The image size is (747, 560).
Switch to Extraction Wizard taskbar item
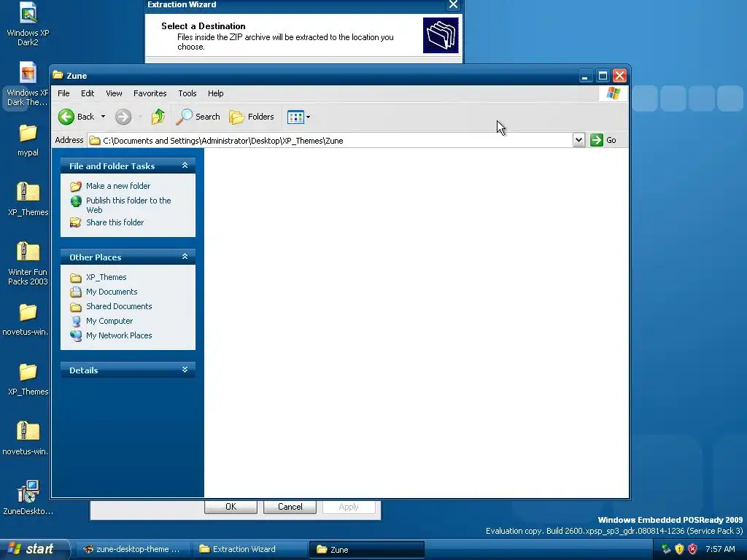click(x=249, y=549)
